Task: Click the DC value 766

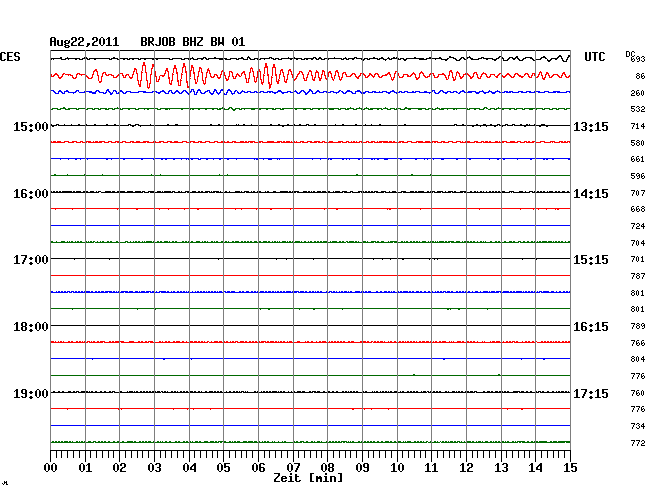Action: click(x=638, y=343)
